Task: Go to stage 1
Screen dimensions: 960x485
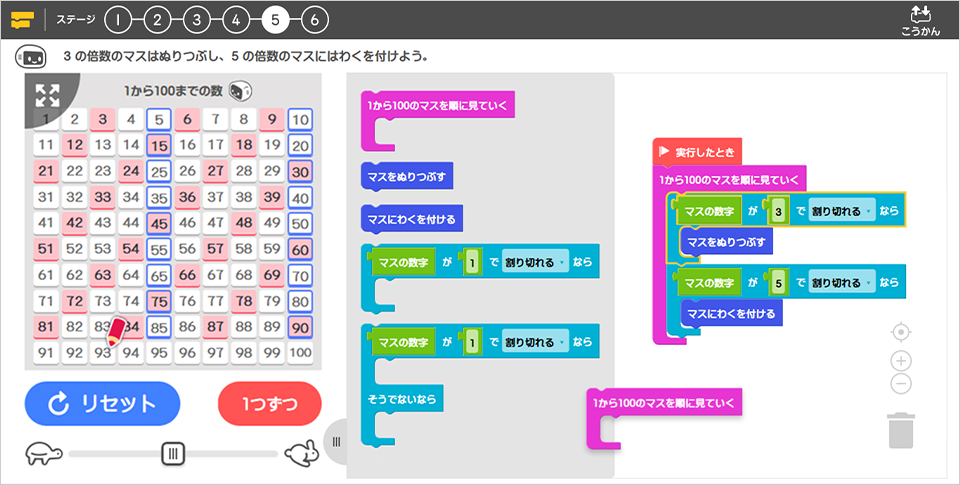Action: (117, 19)
